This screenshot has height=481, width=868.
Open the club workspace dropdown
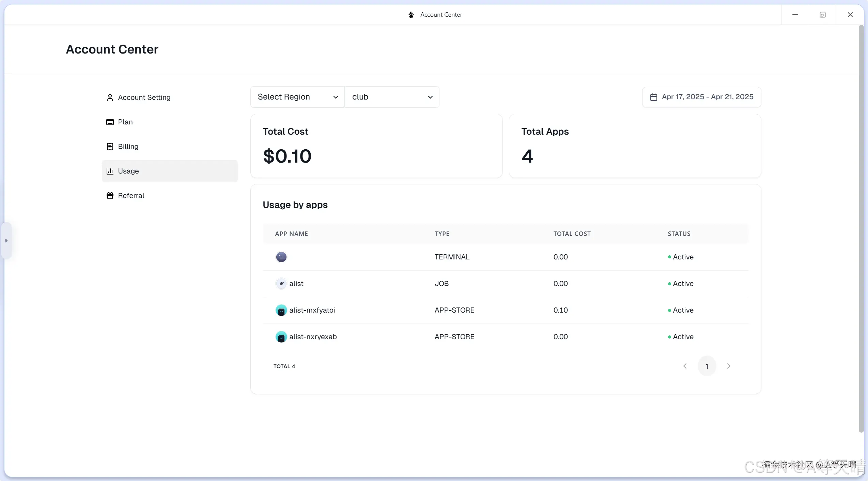[392, 97]
